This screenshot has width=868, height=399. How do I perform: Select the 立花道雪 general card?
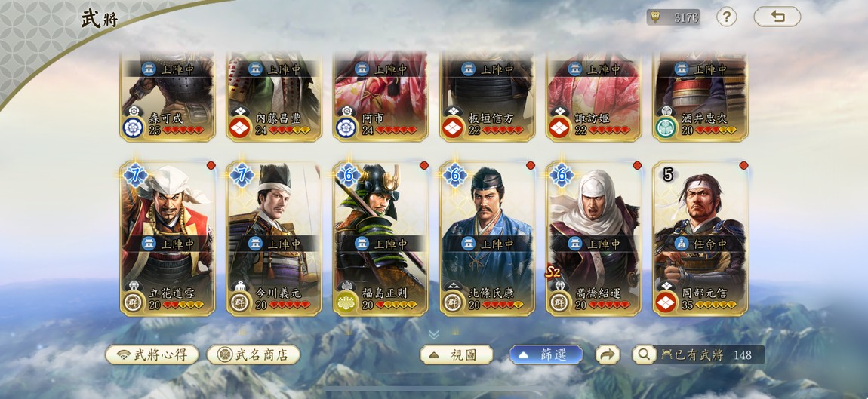167,238
